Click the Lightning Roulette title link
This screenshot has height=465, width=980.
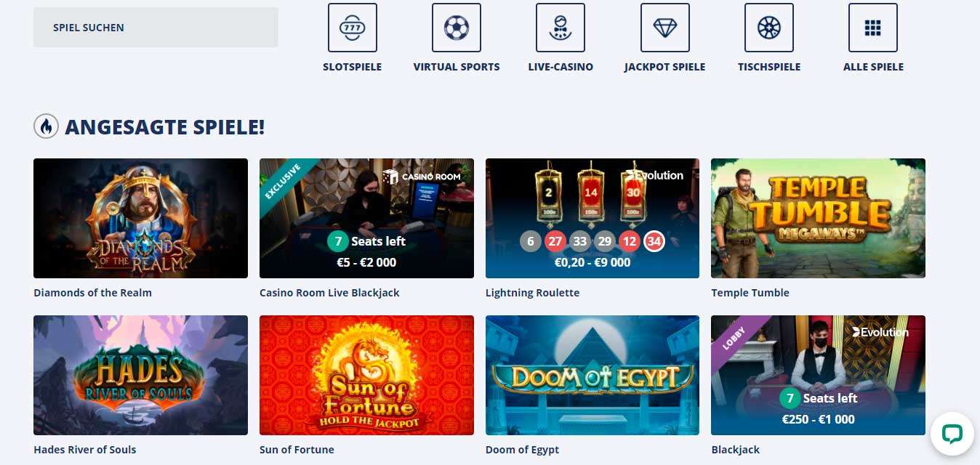[532, 293]
